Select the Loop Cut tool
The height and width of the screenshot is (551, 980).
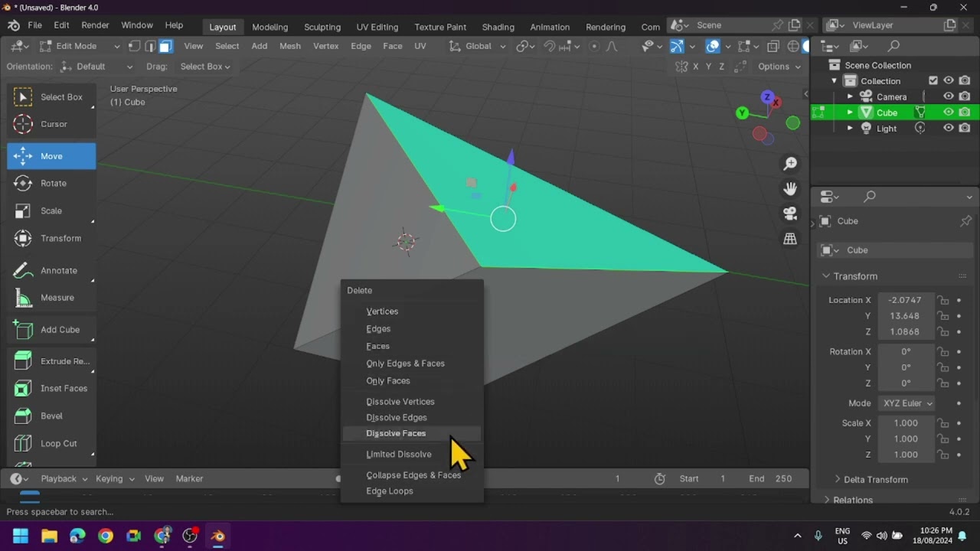[51, 444]
